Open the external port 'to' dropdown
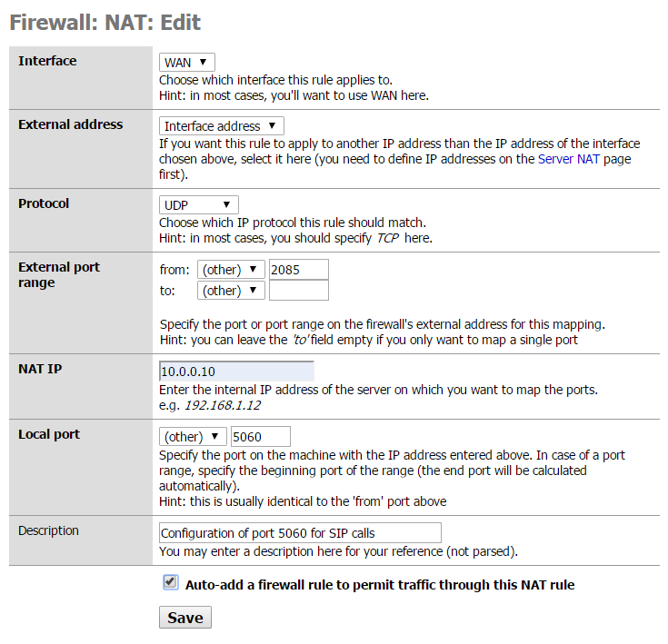 [x=231, y=291]
